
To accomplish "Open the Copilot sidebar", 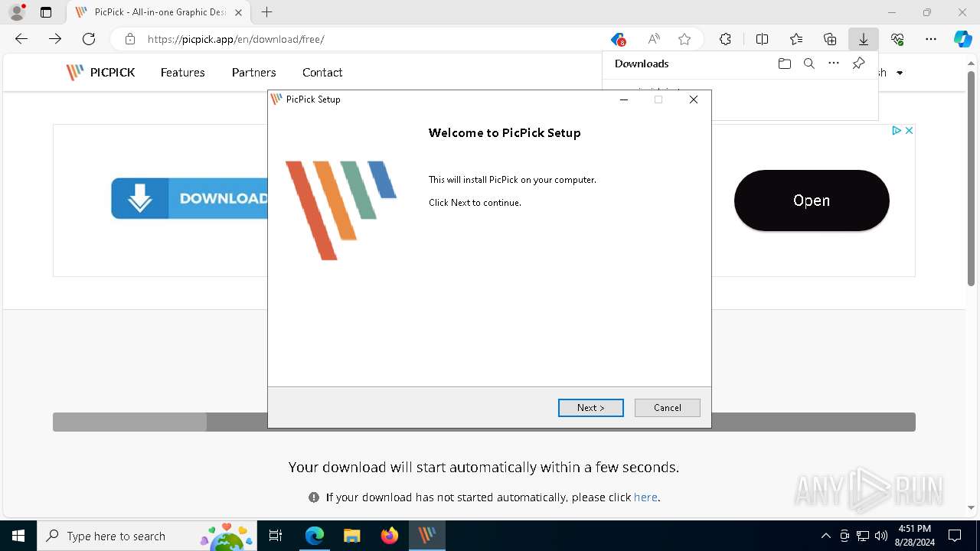I will (x=962, y=39).
